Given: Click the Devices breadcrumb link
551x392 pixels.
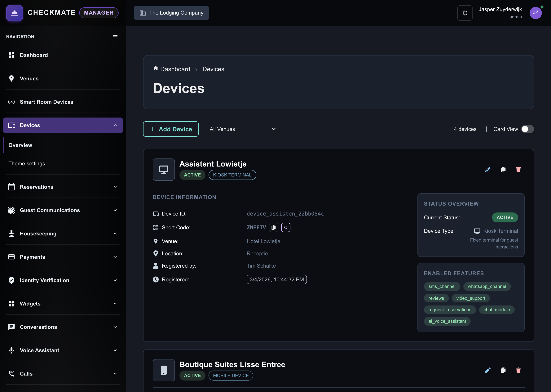Looking at the screenshot, I should pos(213,69).
